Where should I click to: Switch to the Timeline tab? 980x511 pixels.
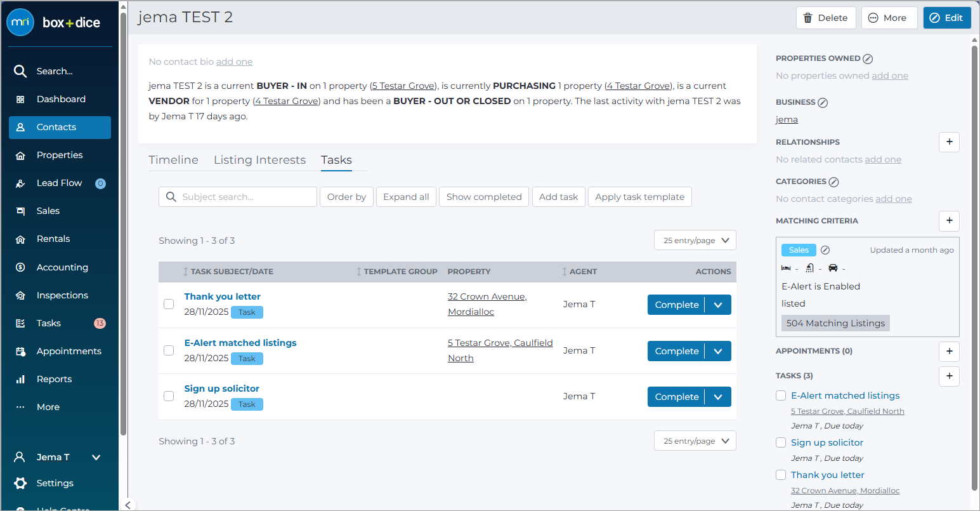[174, 160]
